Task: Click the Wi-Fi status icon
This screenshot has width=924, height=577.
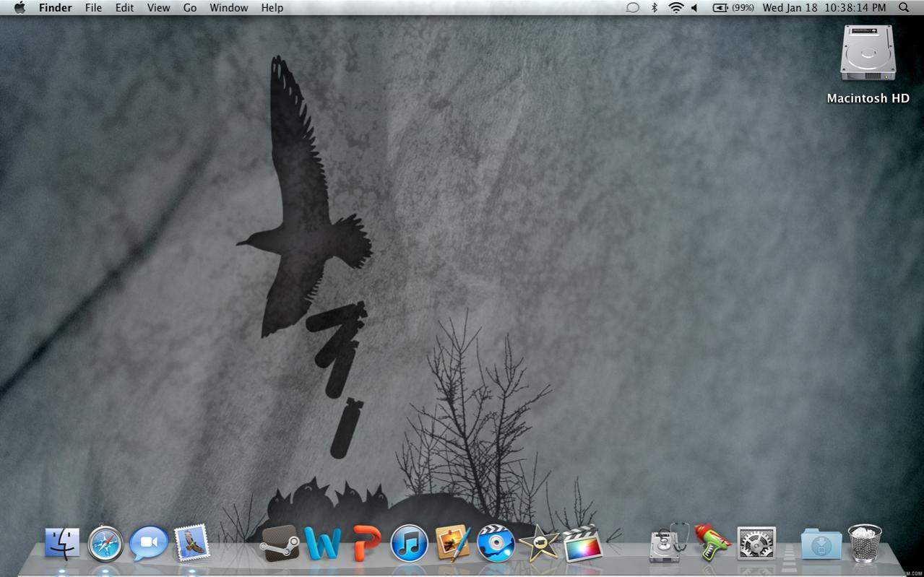Action: pos(675,8)
